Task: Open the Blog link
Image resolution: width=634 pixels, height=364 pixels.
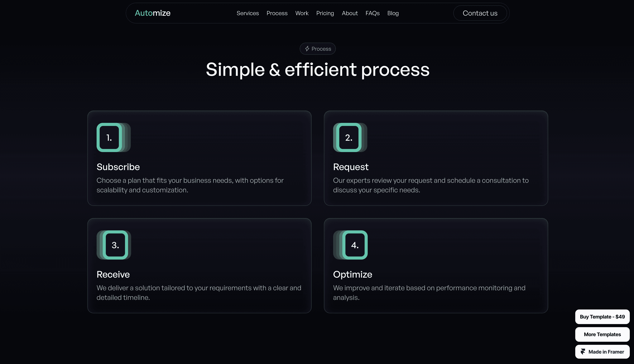Action: pos(393,13)
